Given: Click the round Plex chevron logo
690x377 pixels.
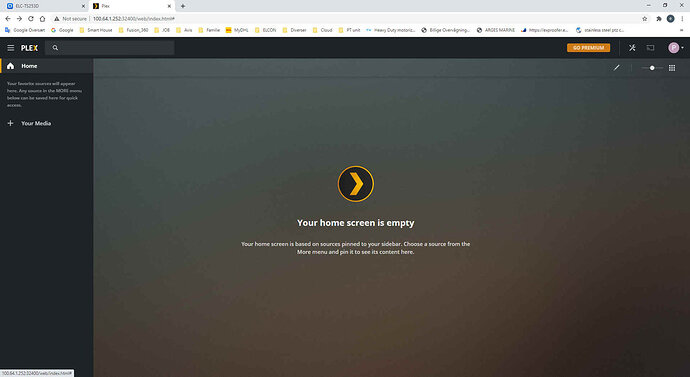Looking at the screenshot, I should (356, 184).
